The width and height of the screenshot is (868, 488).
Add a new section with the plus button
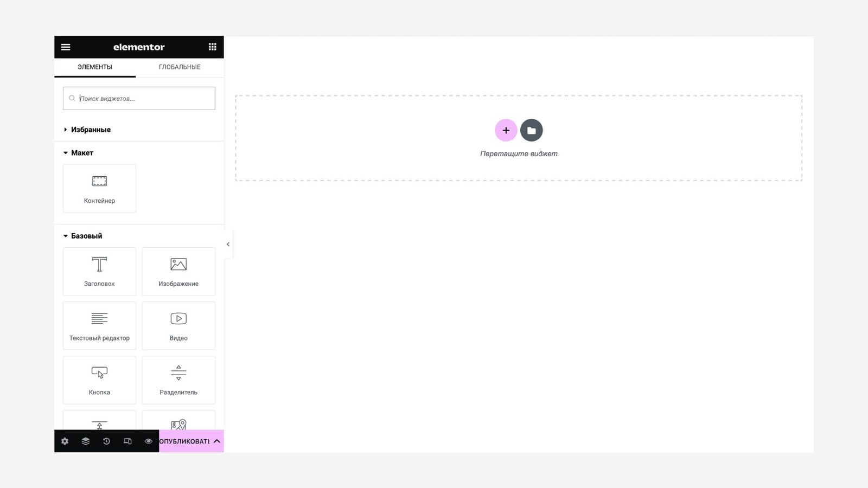point(506,130)
